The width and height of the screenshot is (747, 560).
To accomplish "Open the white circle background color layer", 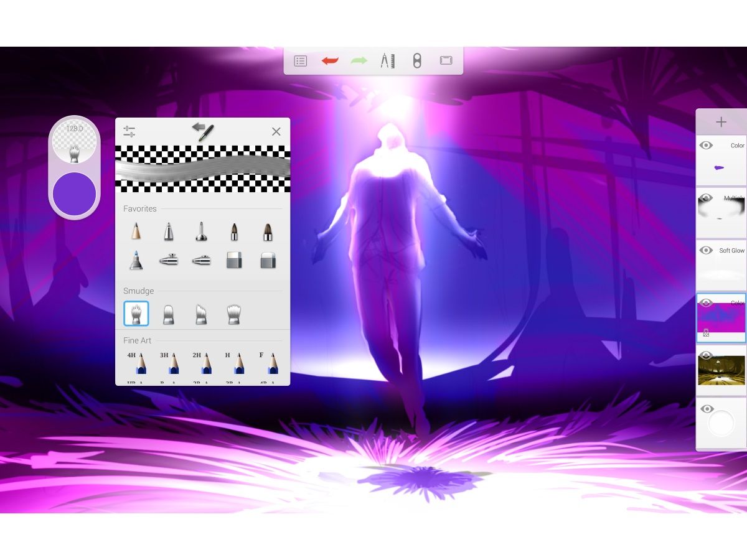I will click(721, 424).
